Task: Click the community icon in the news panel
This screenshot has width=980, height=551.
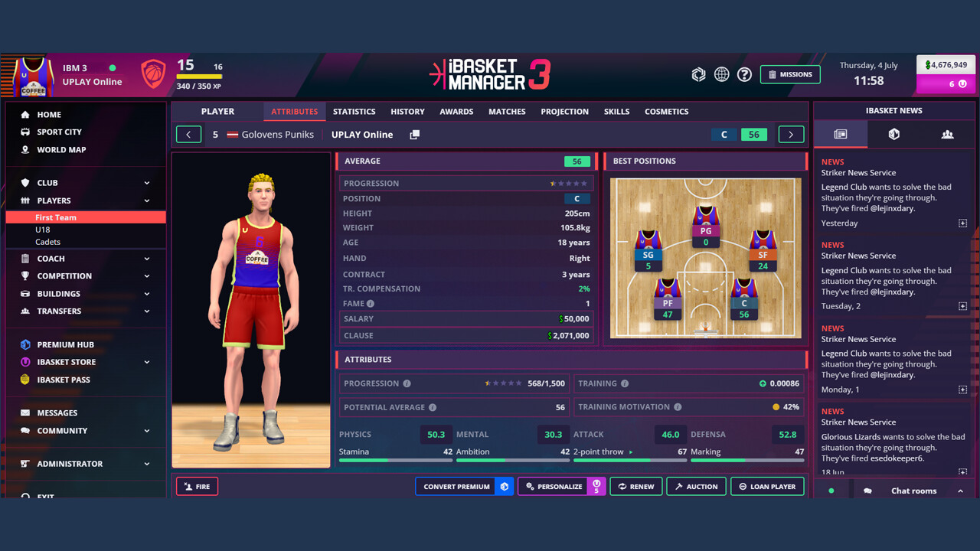Action: point(948,134)
